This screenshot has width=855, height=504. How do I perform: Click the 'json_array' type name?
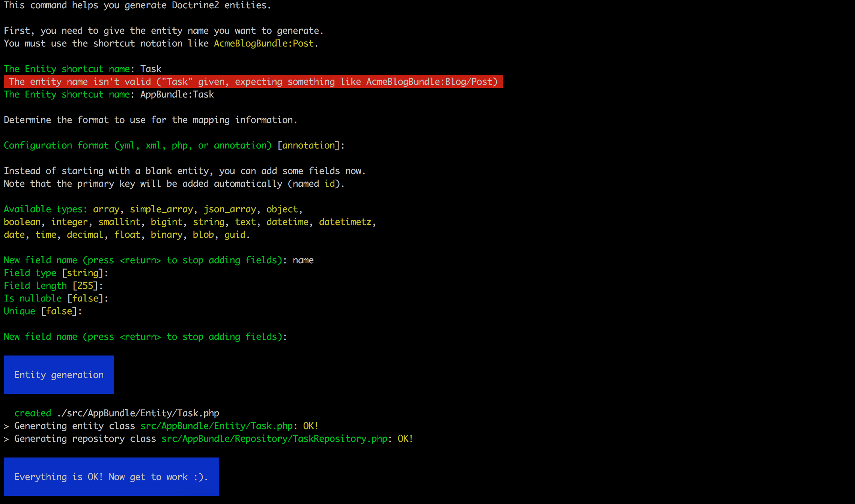(230, 209)
